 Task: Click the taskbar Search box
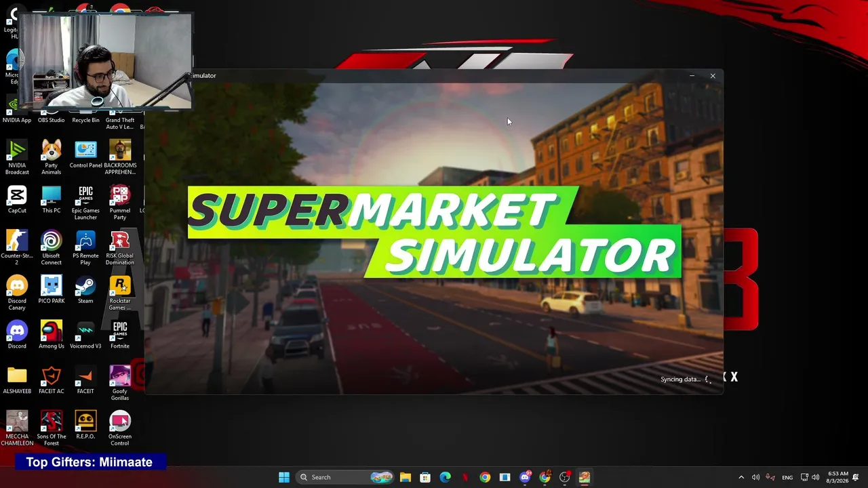click(x=346, y=477)
